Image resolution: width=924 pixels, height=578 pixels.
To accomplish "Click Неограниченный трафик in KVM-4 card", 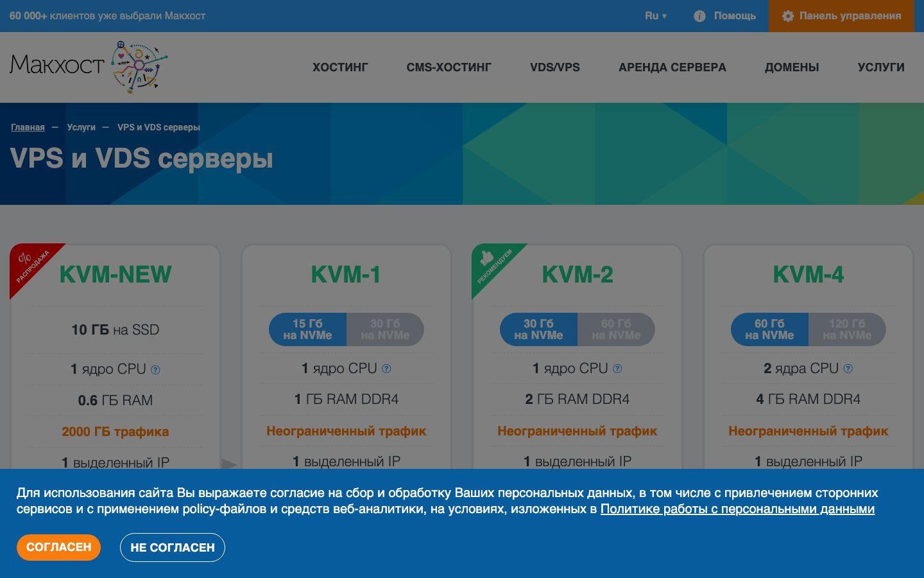I will point(809,431).
